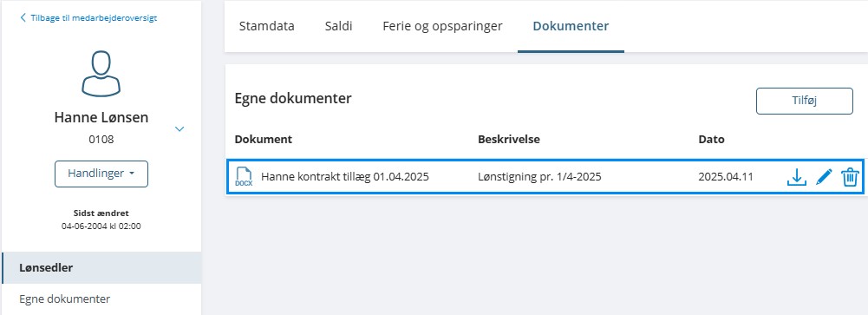Delete document using trash can icon
This screenshot has height=315, width=868.
tap(850, 177)
